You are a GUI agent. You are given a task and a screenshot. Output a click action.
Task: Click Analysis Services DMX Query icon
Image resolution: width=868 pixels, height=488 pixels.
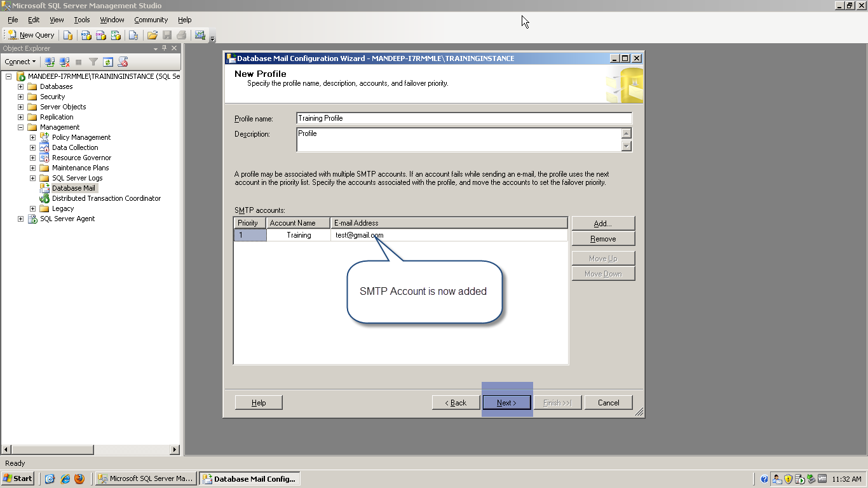100,35
